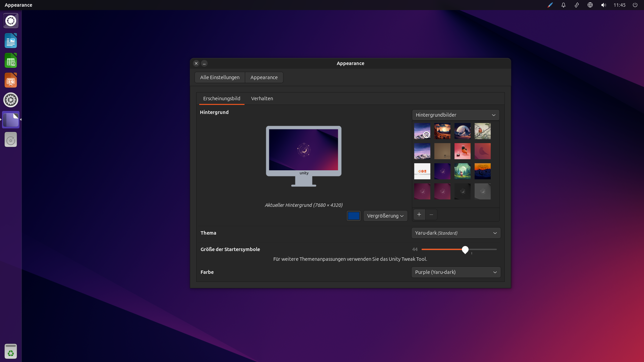Open the Vergrößerung scaling dropdown
644x362 pixels.
coord(385,216)
